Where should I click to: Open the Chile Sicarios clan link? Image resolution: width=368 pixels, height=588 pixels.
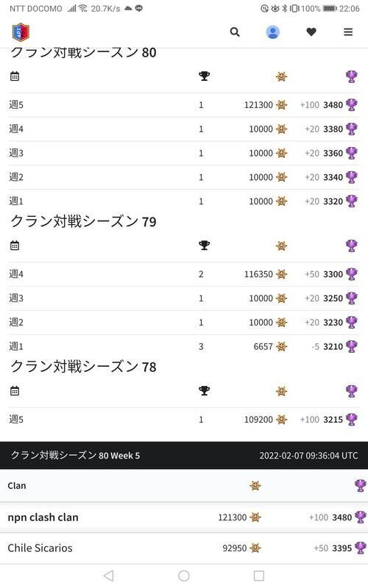(40, 548)
